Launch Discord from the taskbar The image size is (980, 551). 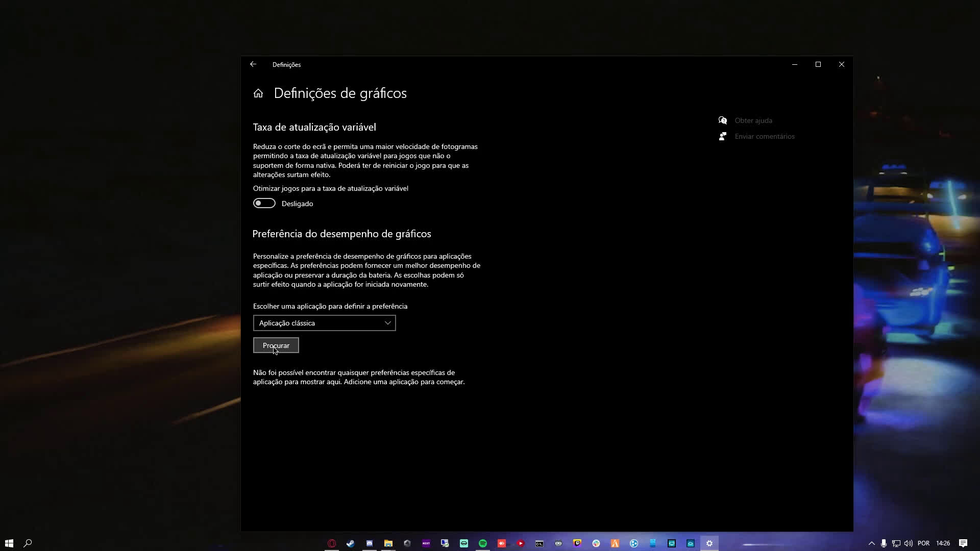point(370,543)
